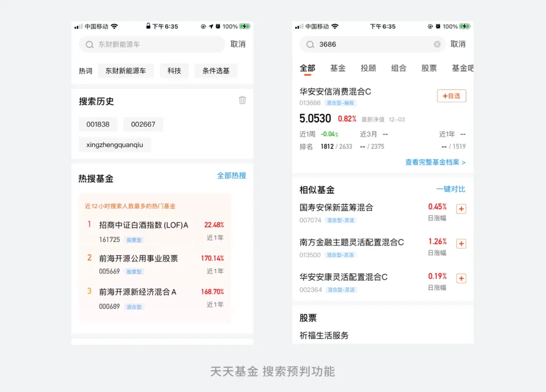Focus the 东财新能源车 search field
The height and width of the screenshot is (392, 546).
click(x=152, y=44)
